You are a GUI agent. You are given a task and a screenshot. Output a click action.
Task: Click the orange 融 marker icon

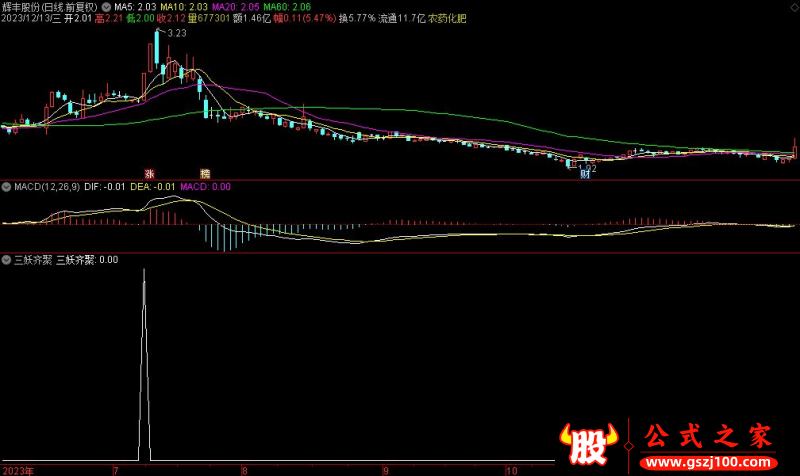click(x=206, y=173)
